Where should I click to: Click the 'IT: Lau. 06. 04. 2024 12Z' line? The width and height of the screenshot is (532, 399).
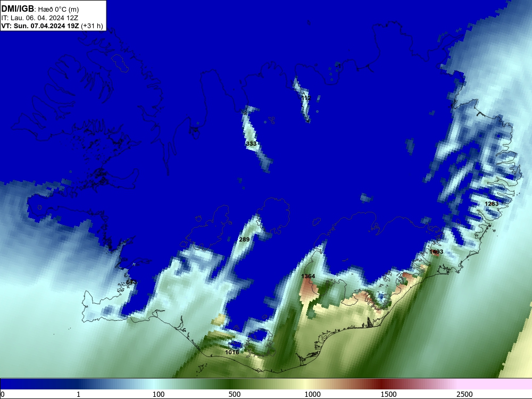pos(40,18)
